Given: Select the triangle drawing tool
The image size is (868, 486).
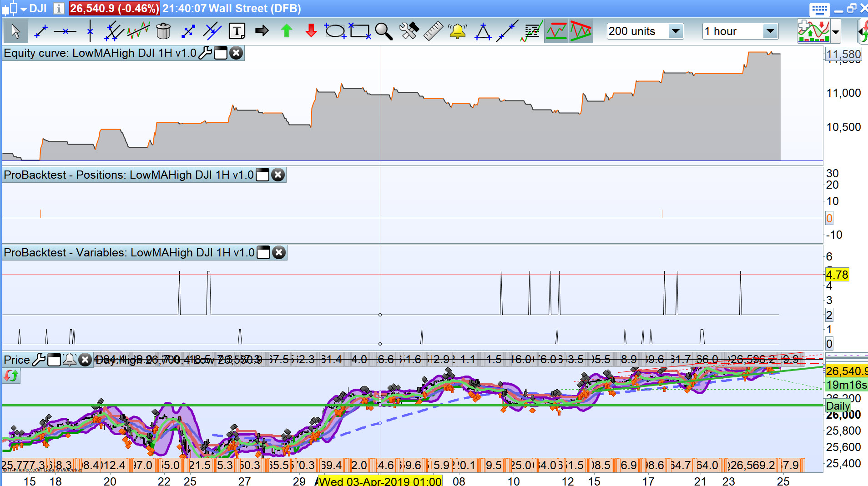Looking at the screenshot, I should (x=482, y=31).
